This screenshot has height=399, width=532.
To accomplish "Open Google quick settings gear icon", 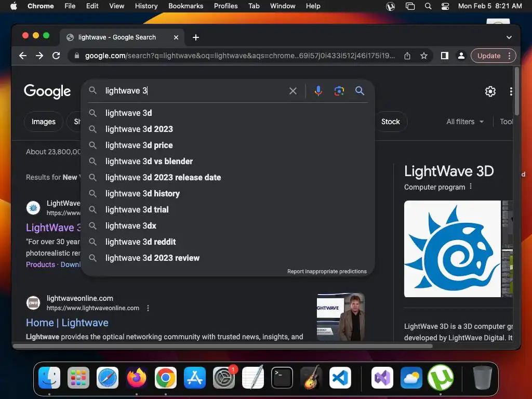I will [x=490, y=91].
